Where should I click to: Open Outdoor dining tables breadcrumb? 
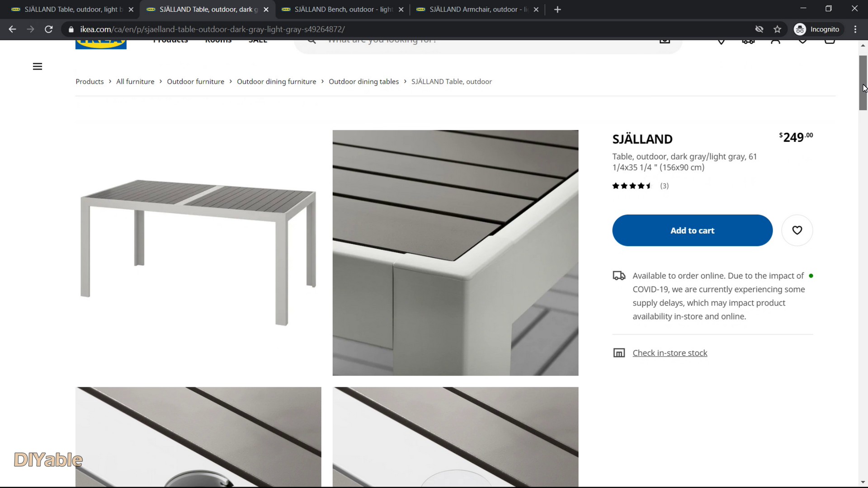click(x=363, y=82)
